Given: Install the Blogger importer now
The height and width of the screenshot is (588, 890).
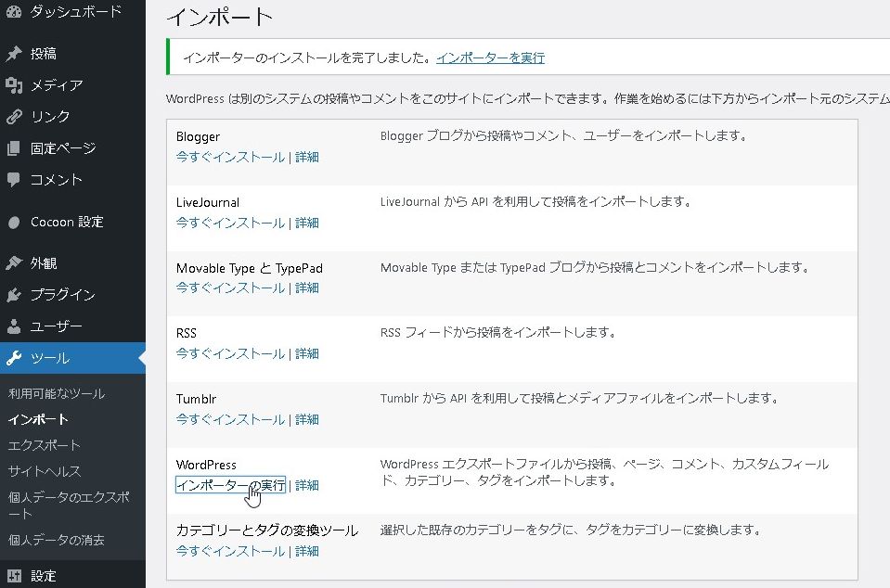Looking at the screenshot, I should tap(230, 157).
